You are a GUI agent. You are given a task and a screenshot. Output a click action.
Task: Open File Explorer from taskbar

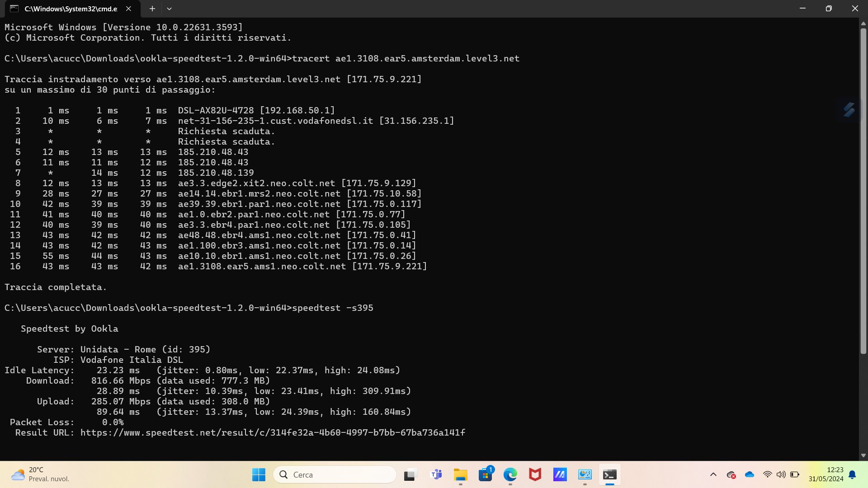coord(460,474)
